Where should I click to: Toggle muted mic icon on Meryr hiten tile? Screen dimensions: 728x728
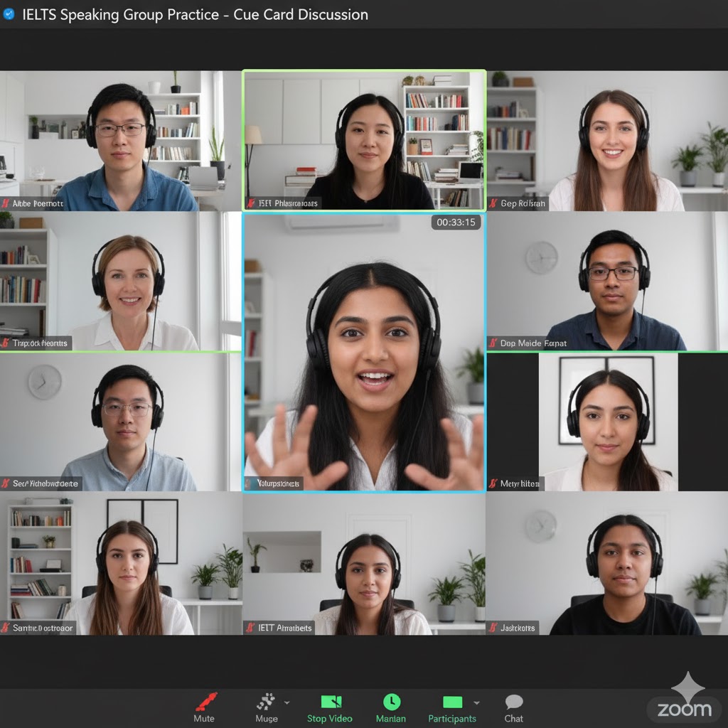point(493,484)
